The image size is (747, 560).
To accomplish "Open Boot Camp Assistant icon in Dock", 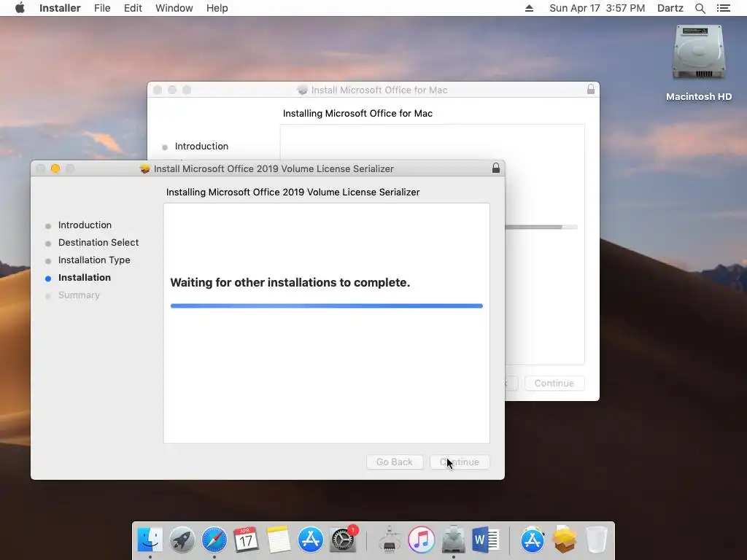I will pos(390,540).
